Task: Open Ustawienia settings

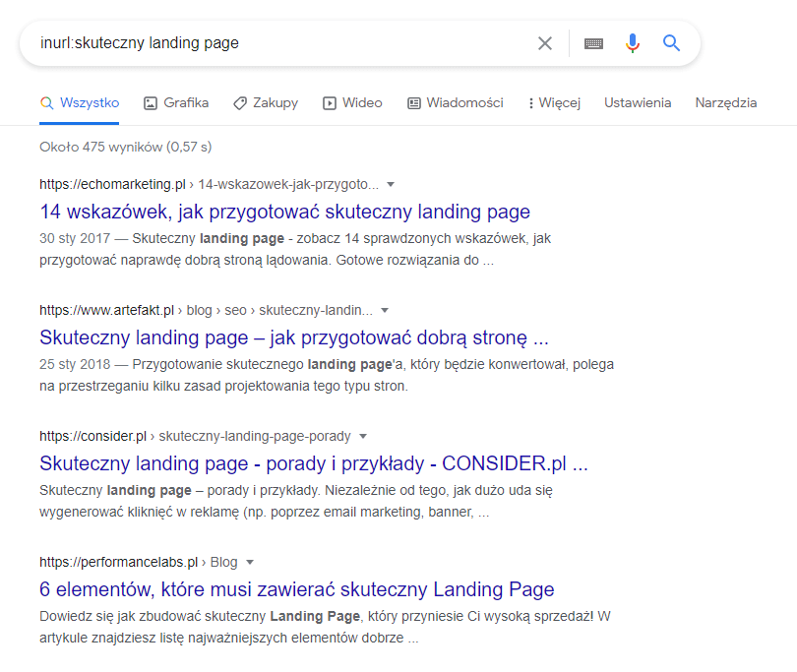Action: coord(638,102)
